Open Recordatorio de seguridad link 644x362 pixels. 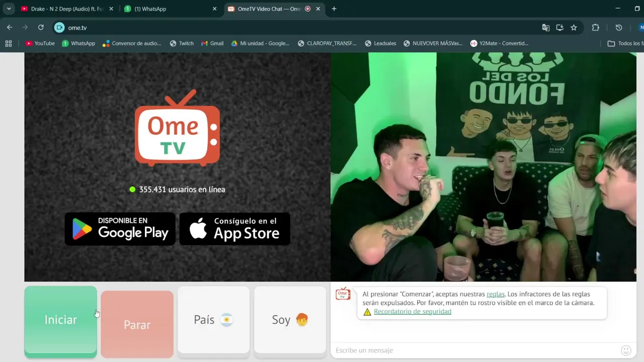pos(413,312)
